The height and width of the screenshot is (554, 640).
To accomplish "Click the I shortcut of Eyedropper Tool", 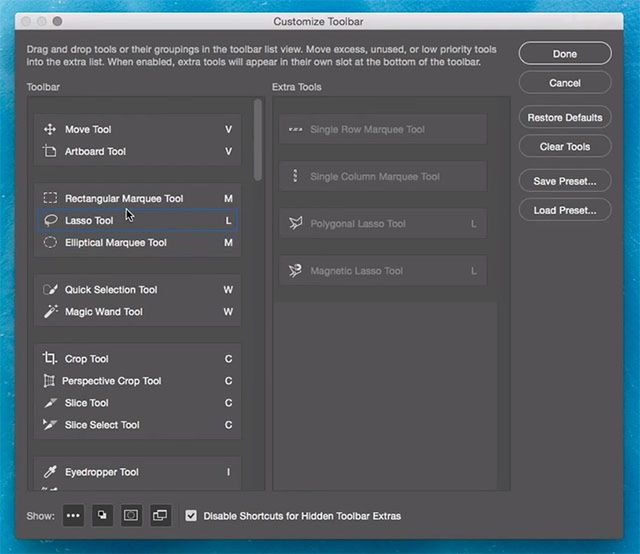I will [228, 472].
